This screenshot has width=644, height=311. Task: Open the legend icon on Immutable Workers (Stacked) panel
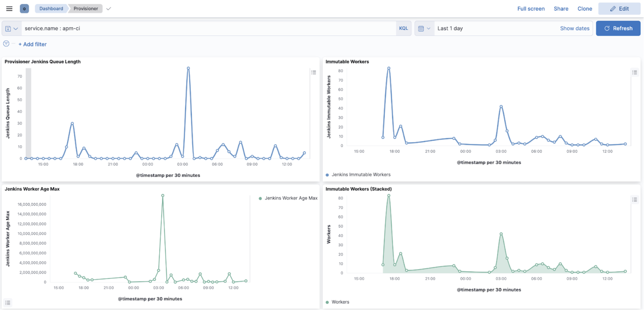tap(635, 199)
